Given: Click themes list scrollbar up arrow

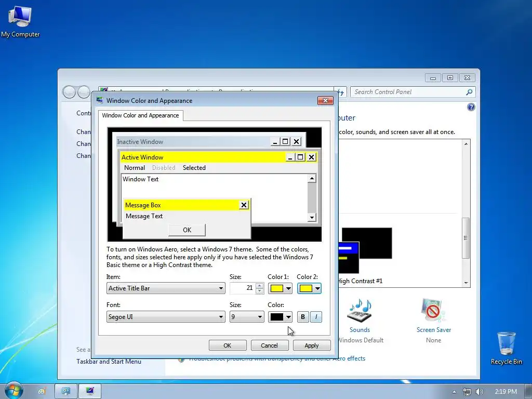Looking at the screenshot, I should click(466, 144).
